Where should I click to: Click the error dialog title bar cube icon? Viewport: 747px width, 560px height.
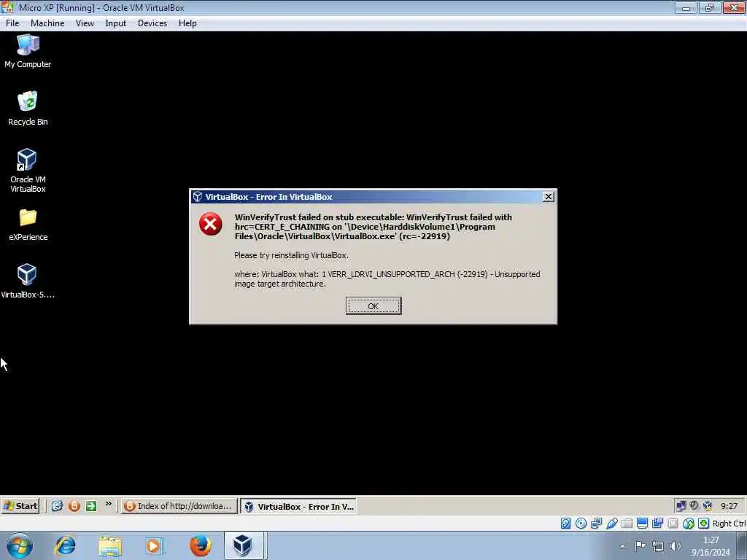tap(198, 197)
